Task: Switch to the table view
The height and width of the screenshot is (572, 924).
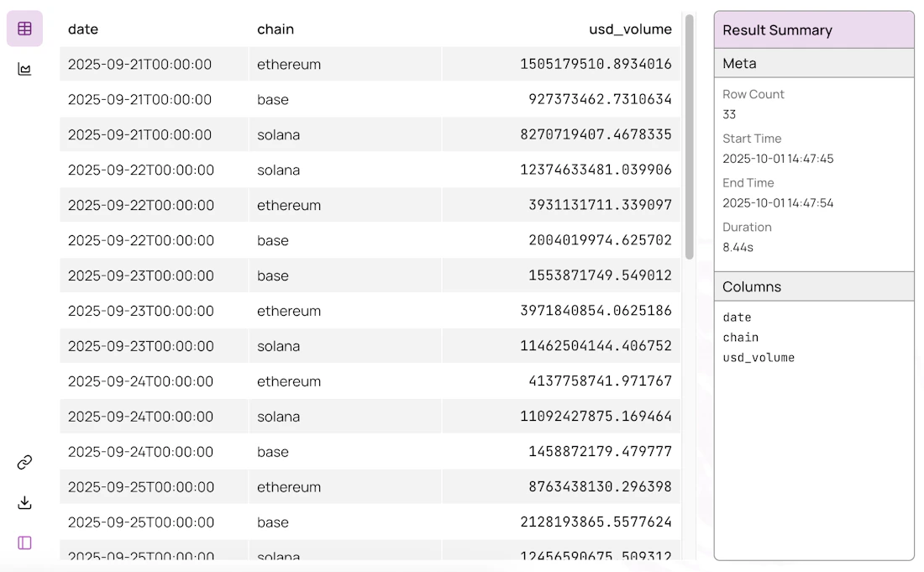Action: [24, 28]
